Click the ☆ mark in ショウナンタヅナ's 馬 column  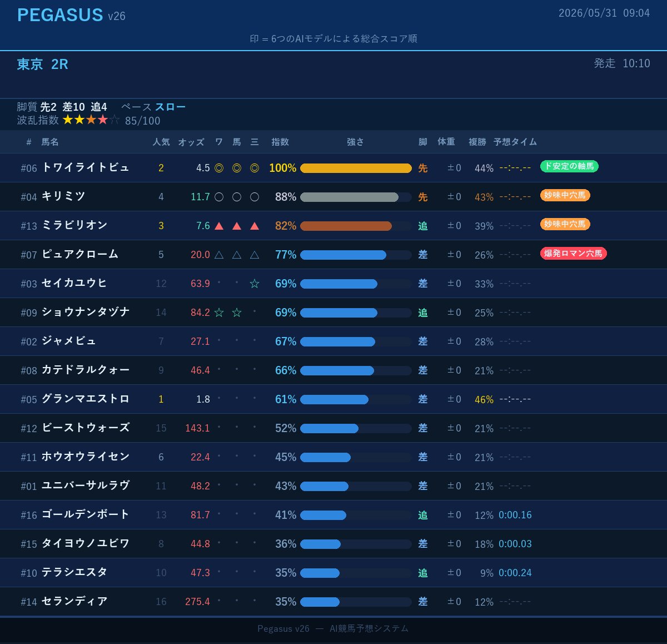(237, 313)
